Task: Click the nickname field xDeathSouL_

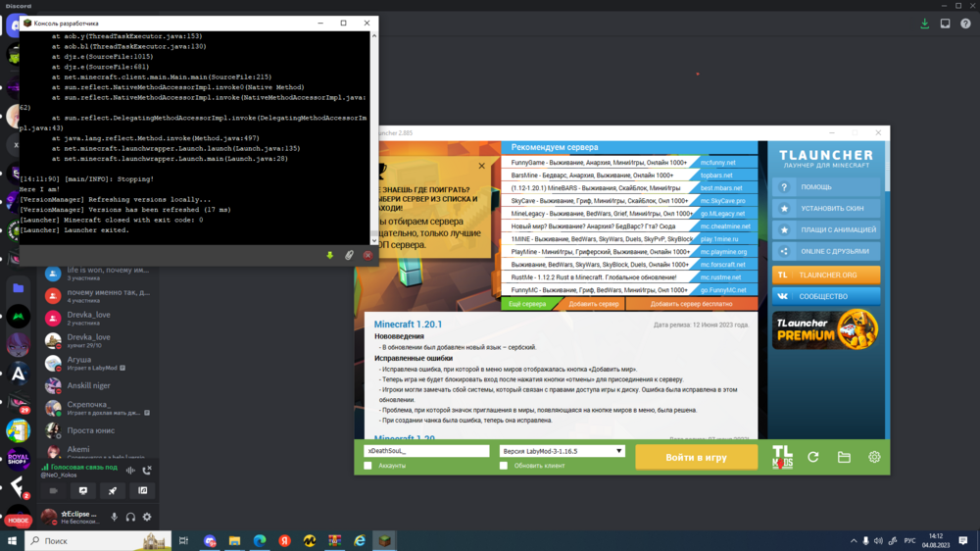Action: pyautogui.click(x=426, y=451)
